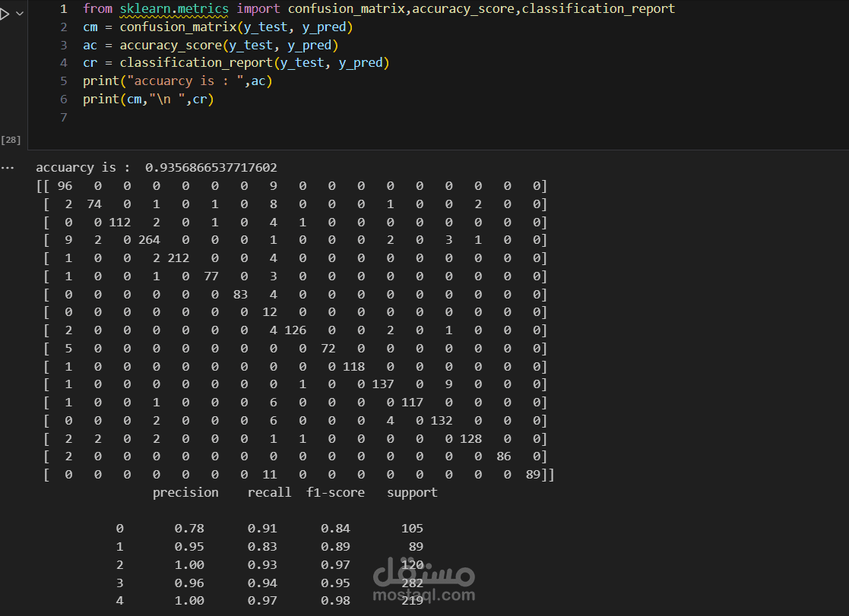The image size is (849, 616).
Task: Click the execution count [28] label
Action: coord(11,140)
